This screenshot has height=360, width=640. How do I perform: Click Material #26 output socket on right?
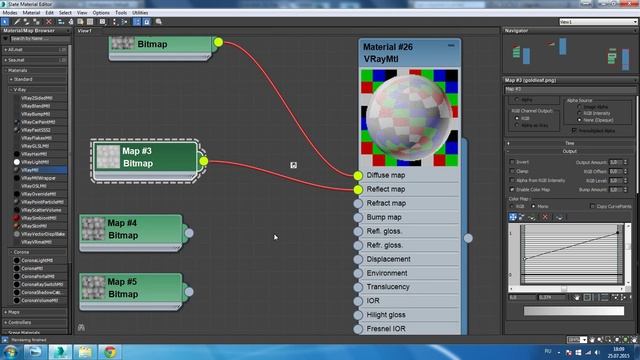point(468,238)
